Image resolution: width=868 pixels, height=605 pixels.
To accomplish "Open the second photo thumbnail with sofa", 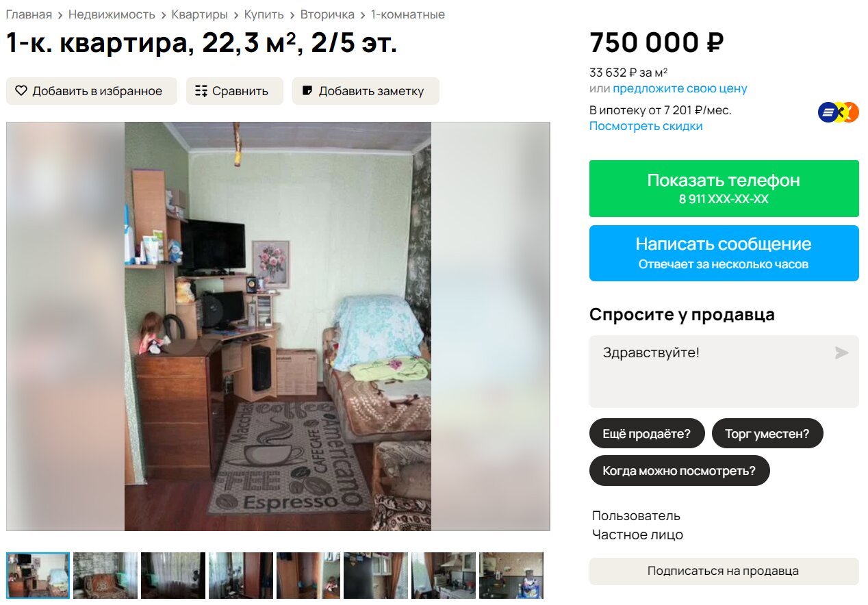I will click(x=105, y=576).
